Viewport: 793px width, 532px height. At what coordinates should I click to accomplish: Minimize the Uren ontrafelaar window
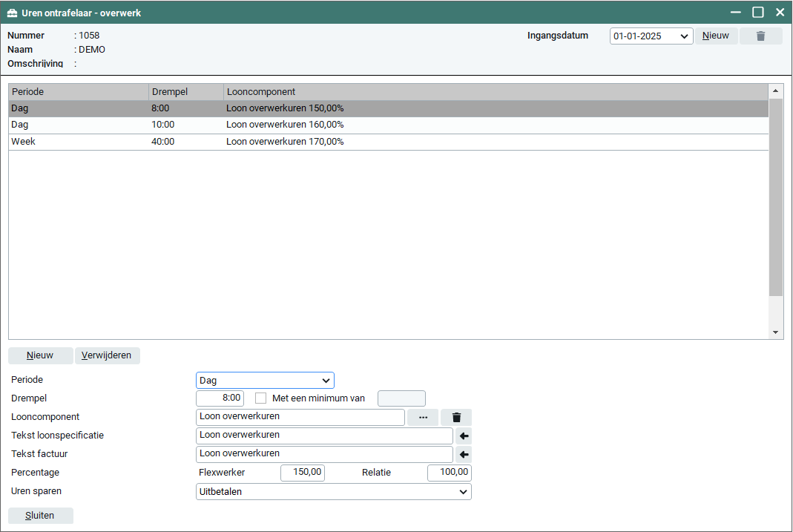click(x=735, y=13)
